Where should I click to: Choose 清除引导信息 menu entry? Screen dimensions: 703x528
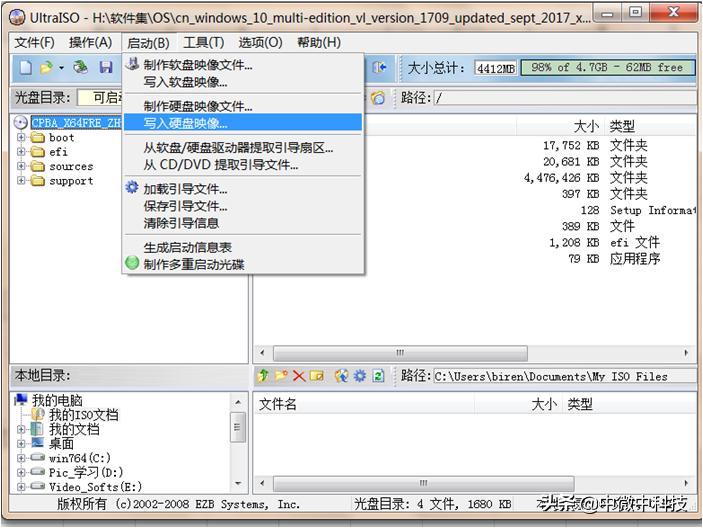(x=243, y=223)
